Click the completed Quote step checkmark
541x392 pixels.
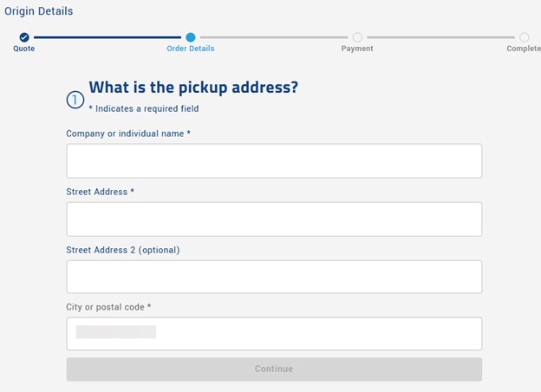(x=24, y=37)
